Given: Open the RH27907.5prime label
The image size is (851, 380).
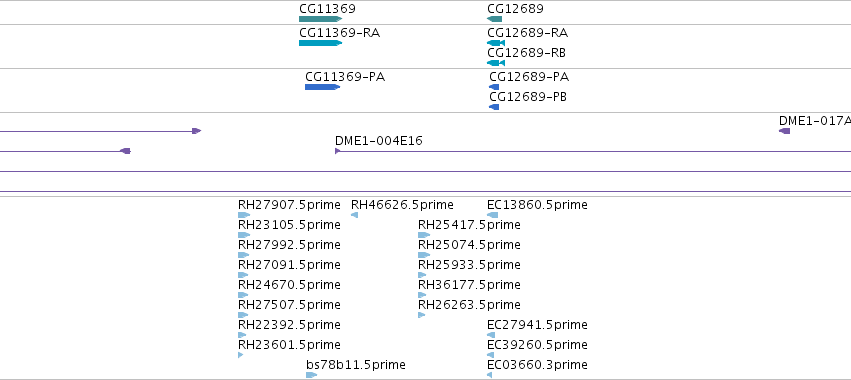Looking at the screenshot, I should click(289, 205).
